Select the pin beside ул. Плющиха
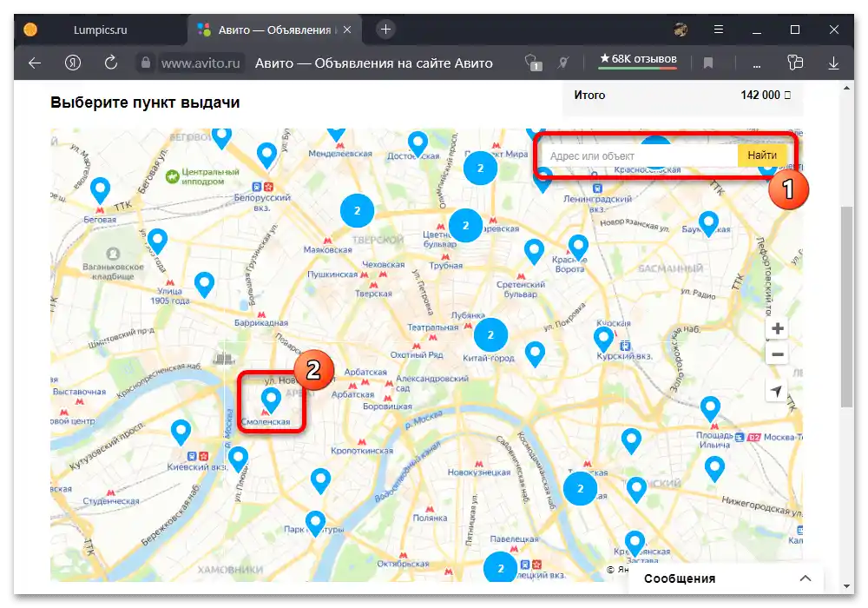The height and width of the screenshot is (608, 868). click(238, 459)
